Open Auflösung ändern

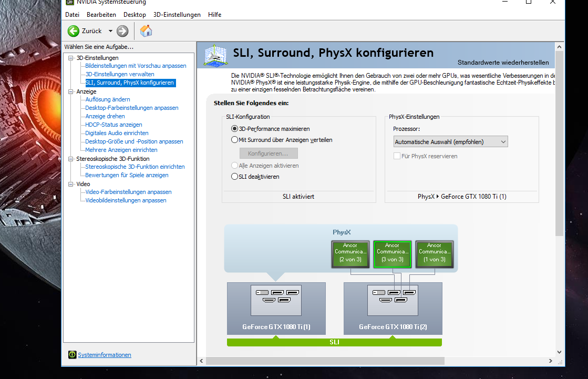point(108,99)
